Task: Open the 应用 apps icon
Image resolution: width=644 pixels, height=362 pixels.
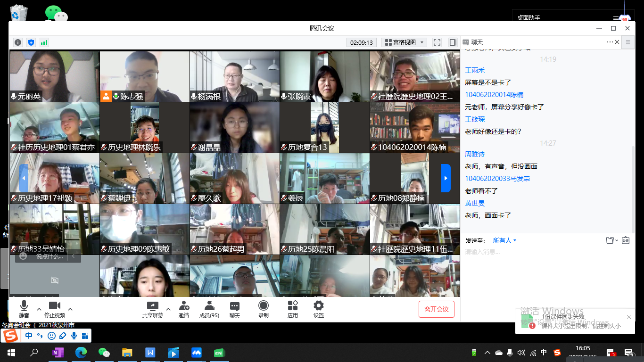Action: pos(293,309)
